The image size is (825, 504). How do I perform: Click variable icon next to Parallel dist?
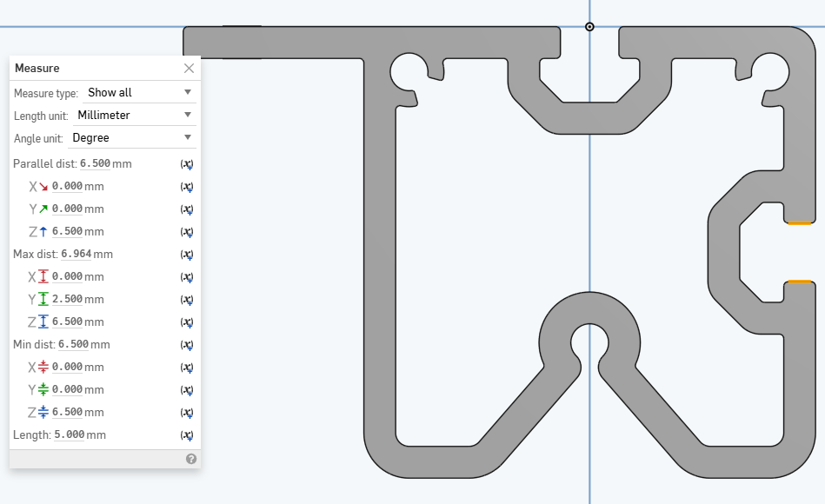tap(186, 164)
